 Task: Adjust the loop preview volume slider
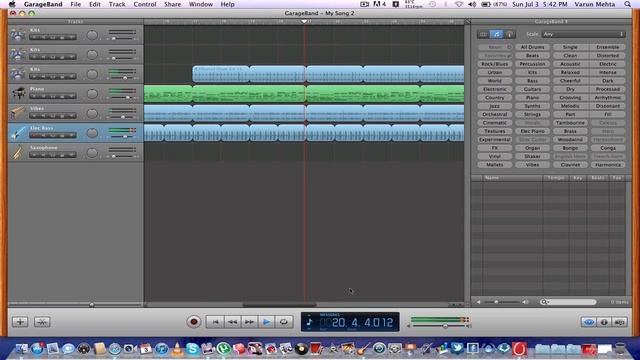496,302
